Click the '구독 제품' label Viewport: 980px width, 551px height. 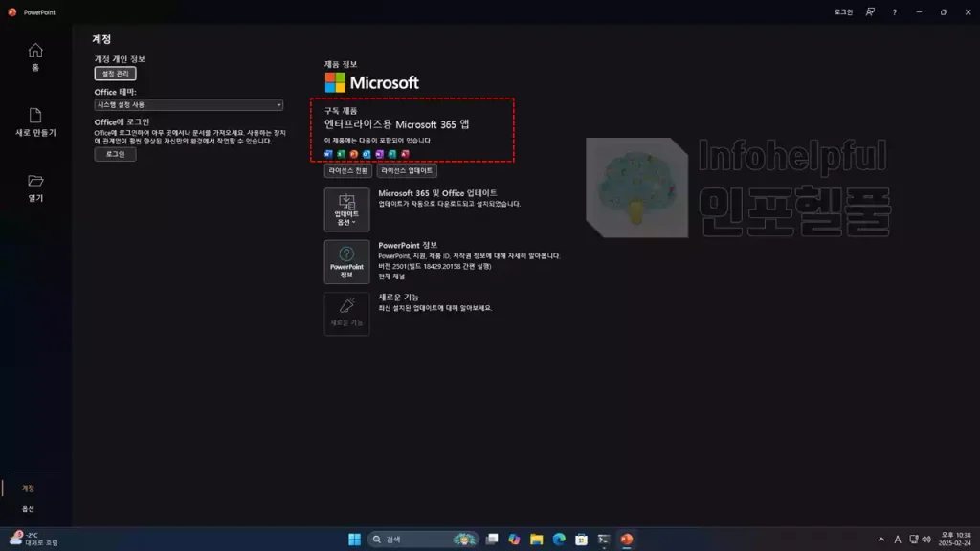[341, 111]
